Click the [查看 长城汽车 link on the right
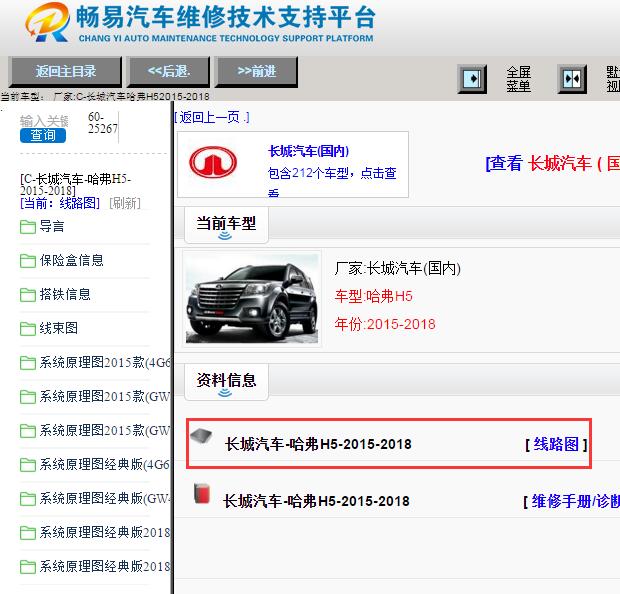 point(553,163)
